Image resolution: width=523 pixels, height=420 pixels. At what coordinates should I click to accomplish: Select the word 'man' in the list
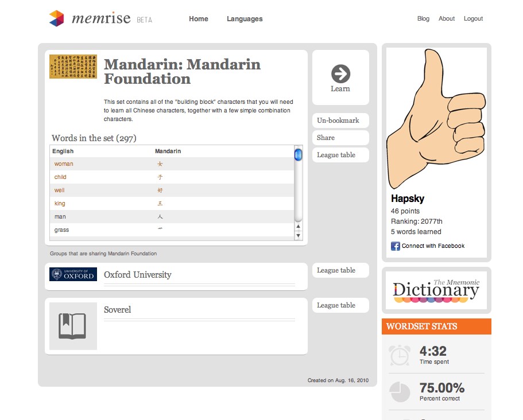point(60,217)
